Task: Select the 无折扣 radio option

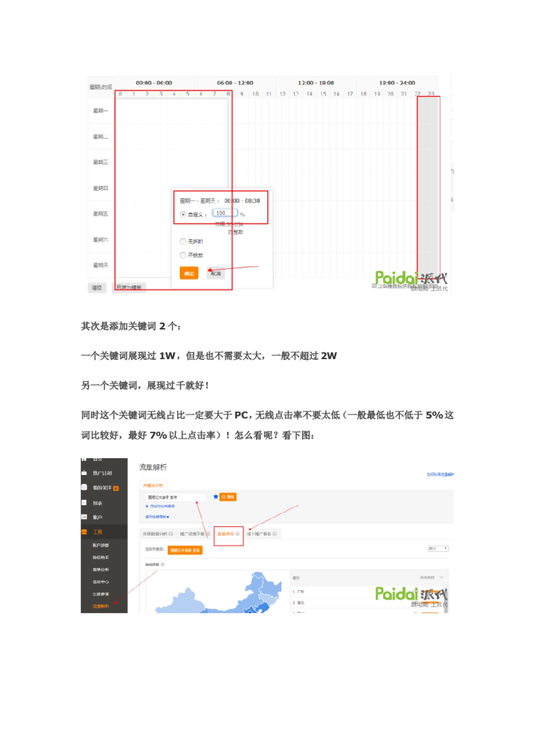Action: tap(183, 241)
